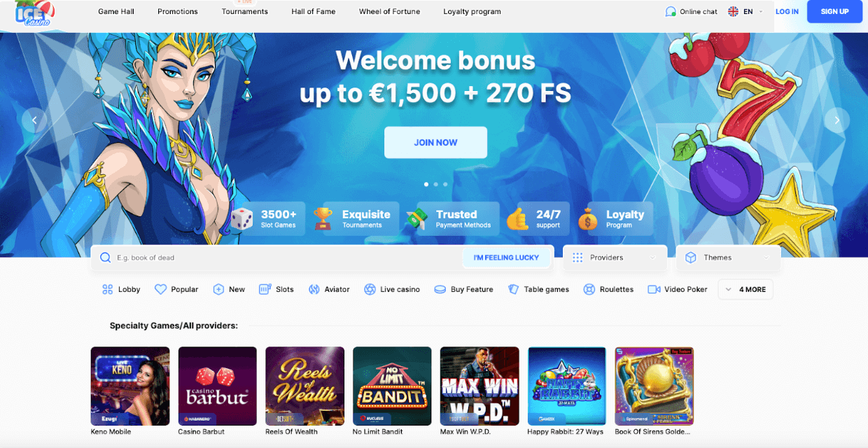Screen dimensions: 868x448
Task: Select the Popular heart icon
Action: point(160,289)
